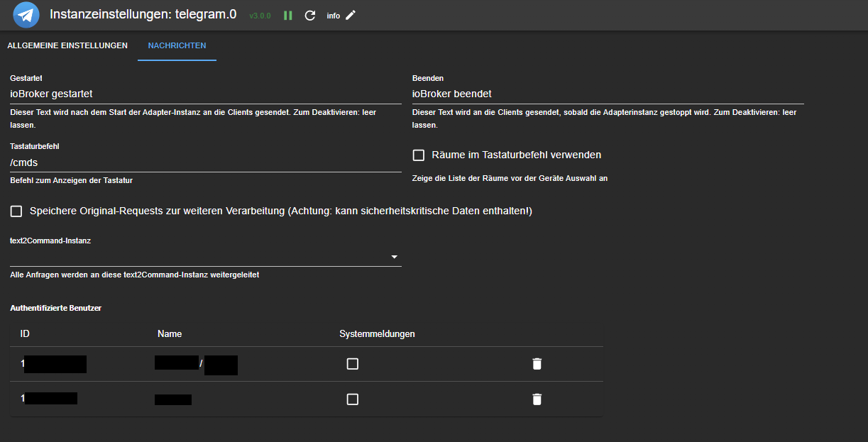The width and height of the screenshot is (868, 442).
Task: Check Systemmeldungen for the first user
Action: [353, 364]
